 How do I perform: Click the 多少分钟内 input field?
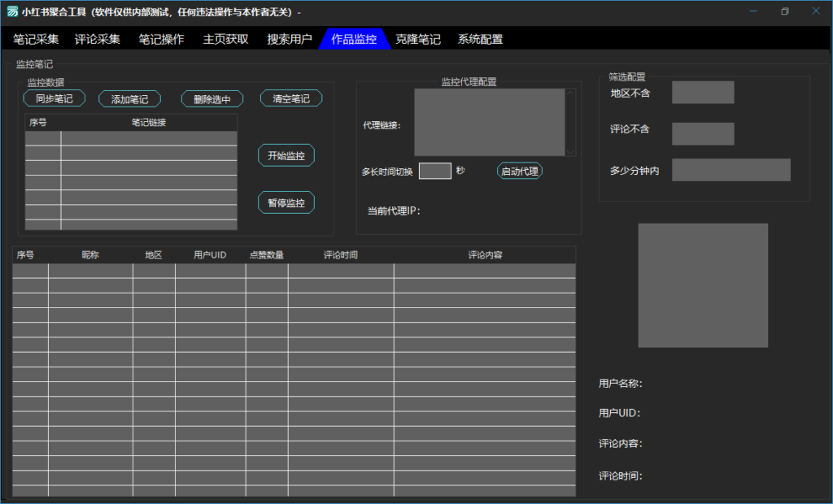pyautogui.click(x=731, y=170)
